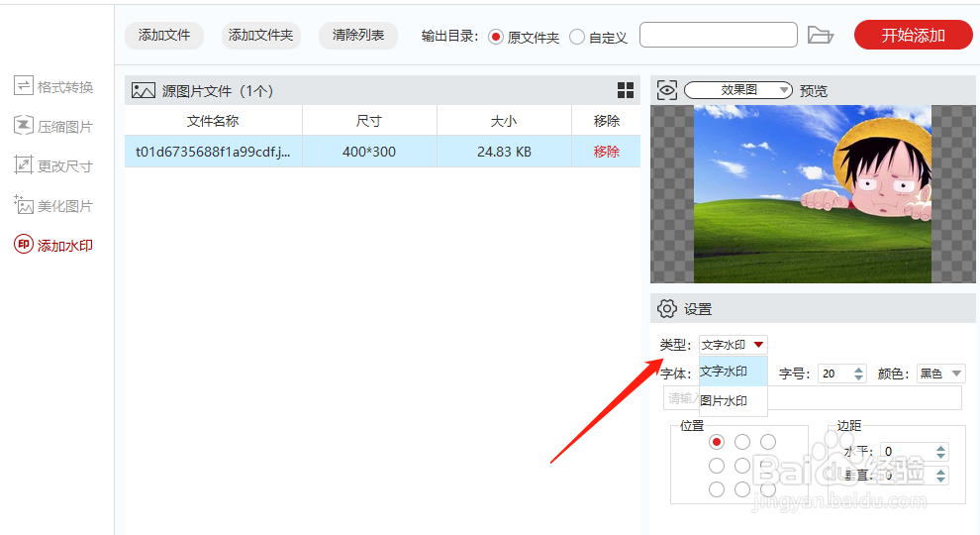Click the preview image of the cartoon character
980x535 pixels.
click(x=813, y=194)
